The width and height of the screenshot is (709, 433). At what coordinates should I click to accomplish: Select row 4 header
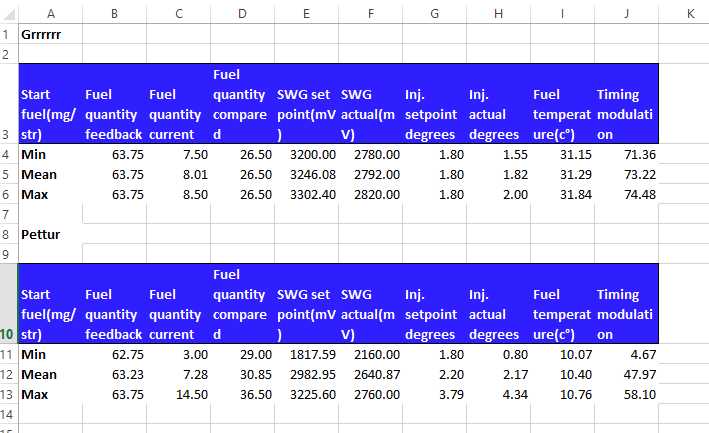coord(9,154)
